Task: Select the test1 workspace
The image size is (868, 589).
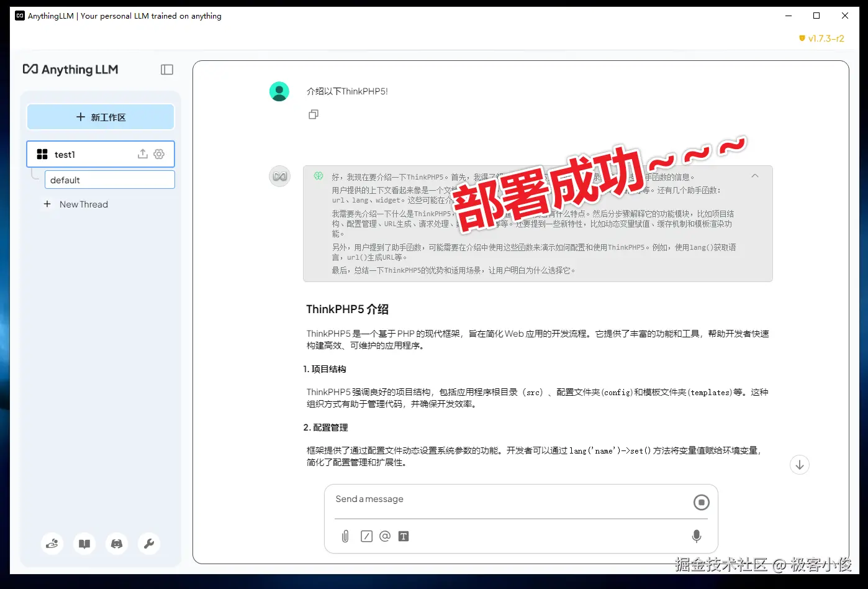Action: coord(101,154)
